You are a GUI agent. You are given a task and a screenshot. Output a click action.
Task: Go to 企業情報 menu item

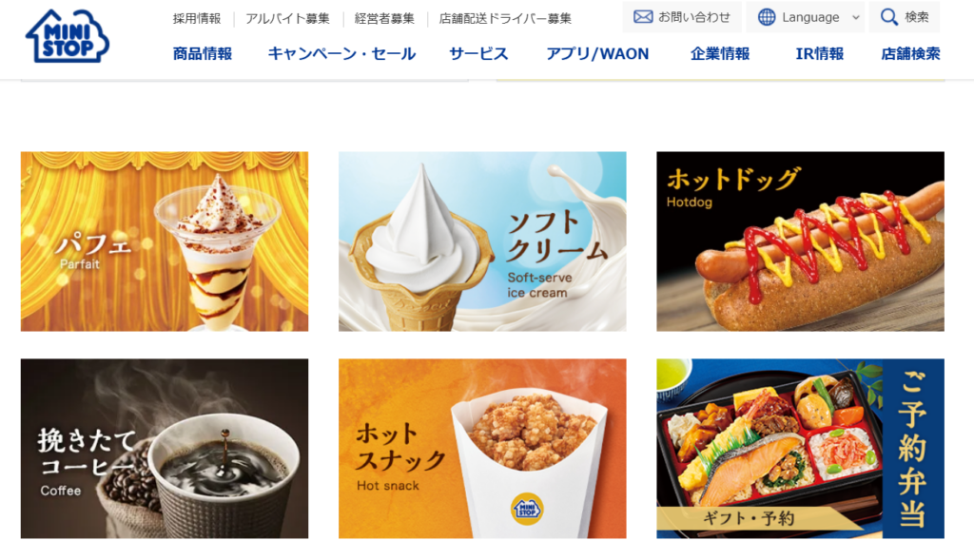[x=720, y=54]
